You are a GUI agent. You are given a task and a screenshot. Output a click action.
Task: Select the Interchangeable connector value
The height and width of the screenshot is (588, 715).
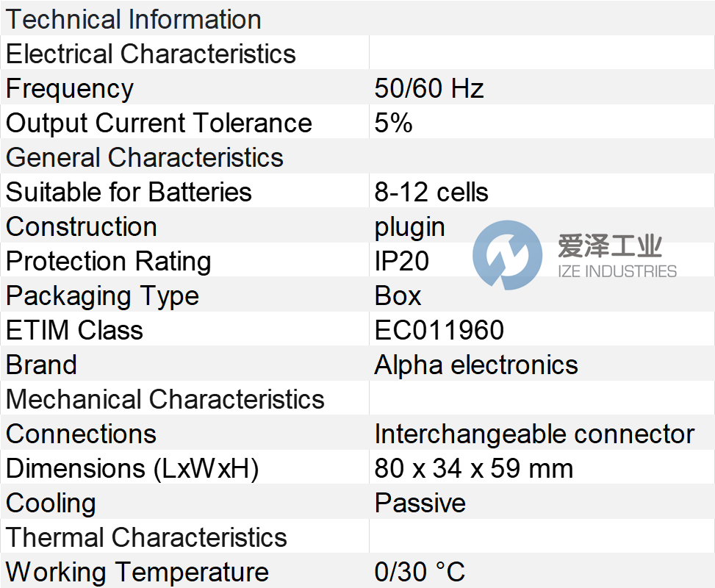pyautogui.click(x=534, y=434)
